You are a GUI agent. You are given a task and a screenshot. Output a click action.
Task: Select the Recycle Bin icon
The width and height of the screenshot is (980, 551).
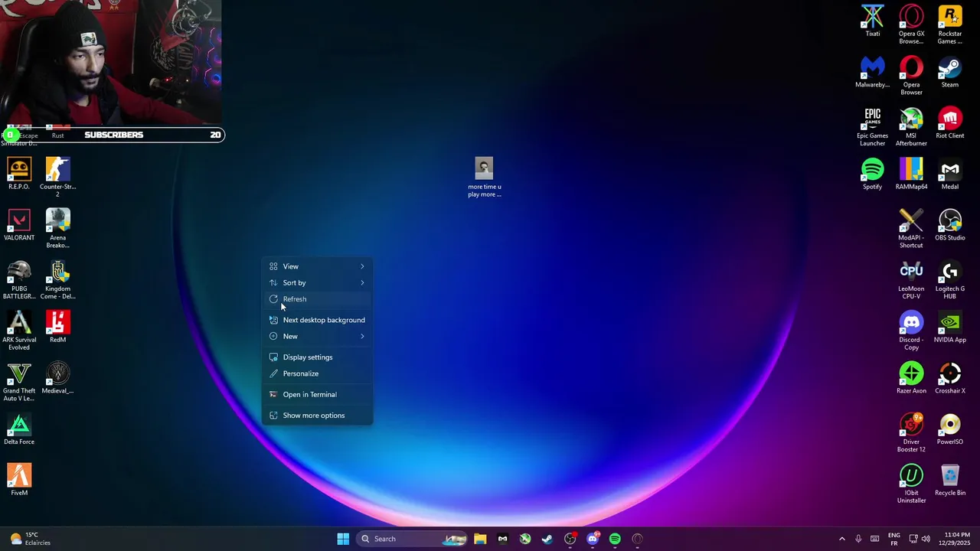point(950,480)
